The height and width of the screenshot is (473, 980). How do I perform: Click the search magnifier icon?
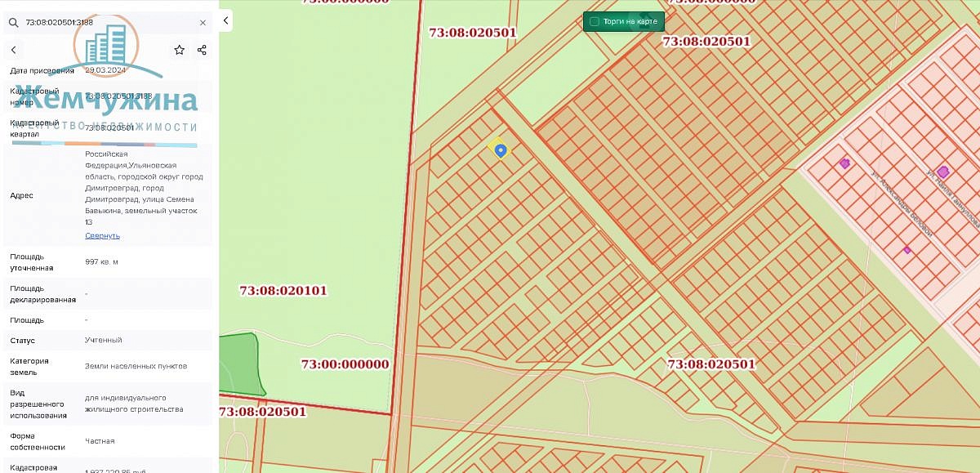(13, 23)
